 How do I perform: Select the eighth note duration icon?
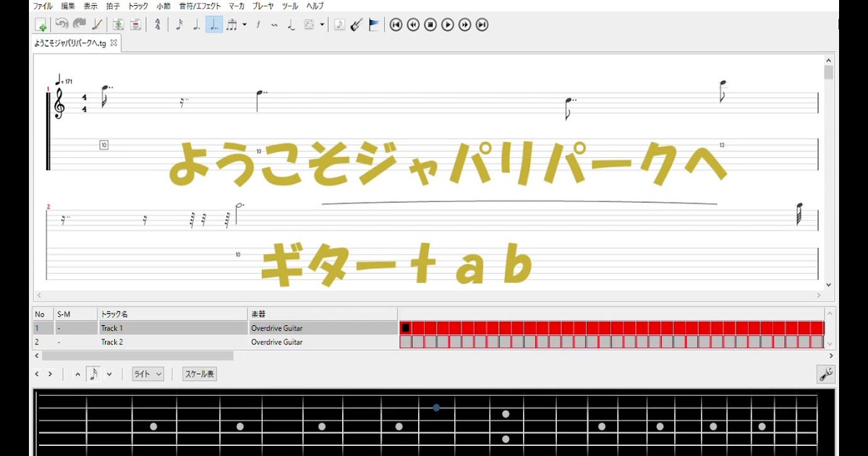tap(179, 25)
